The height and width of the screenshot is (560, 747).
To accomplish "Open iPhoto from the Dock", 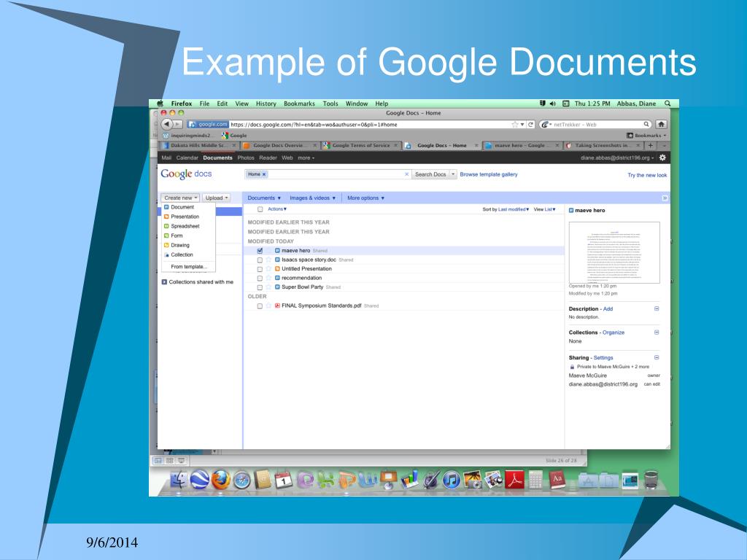I will [472, 480].
